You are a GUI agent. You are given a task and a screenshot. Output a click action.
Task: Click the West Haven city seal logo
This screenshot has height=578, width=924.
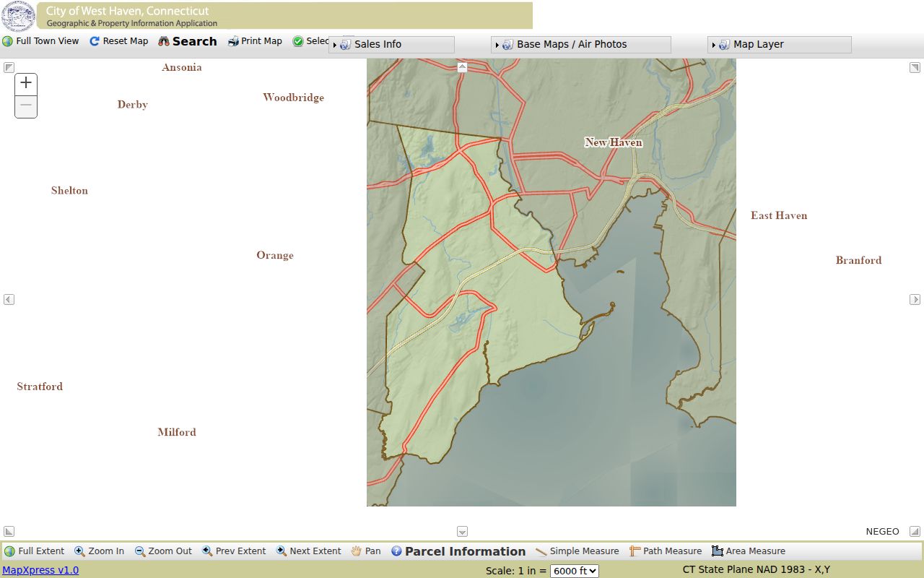(18, 16)
